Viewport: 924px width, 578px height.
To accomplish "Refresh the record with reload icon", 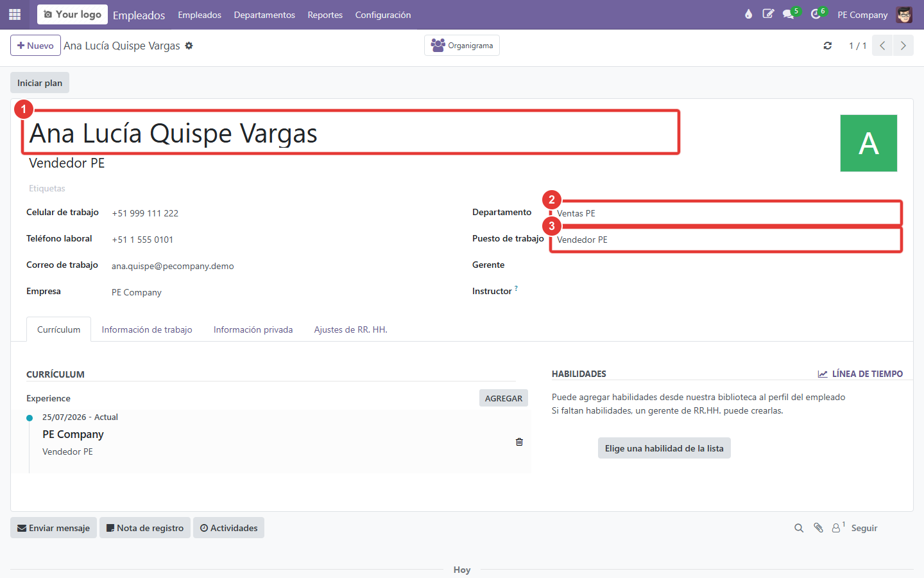I will pos(828,46).
